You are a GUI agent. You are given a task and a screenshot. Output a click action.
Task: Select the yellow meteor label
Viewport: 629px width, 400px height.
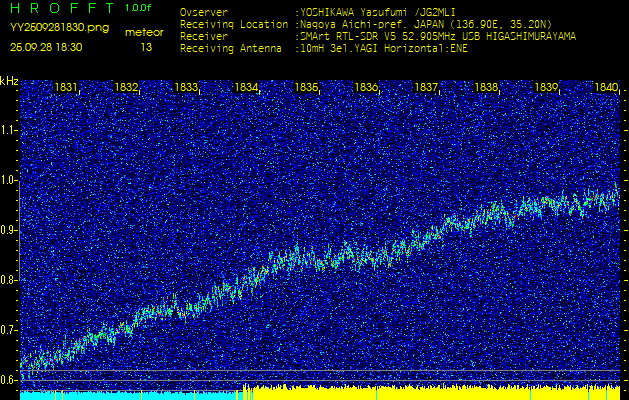[x=146, y=32]
